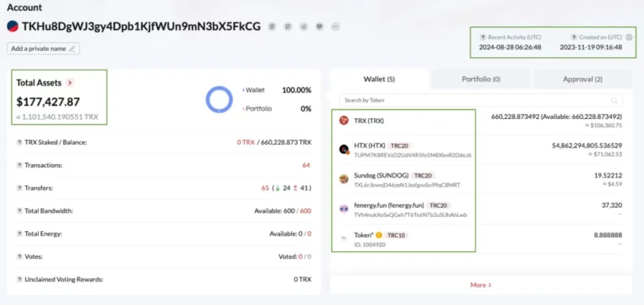Click the help icon beside Recent Activity (UTC)
This screenshot has height=305, width=644.
(x=483, y=38)
